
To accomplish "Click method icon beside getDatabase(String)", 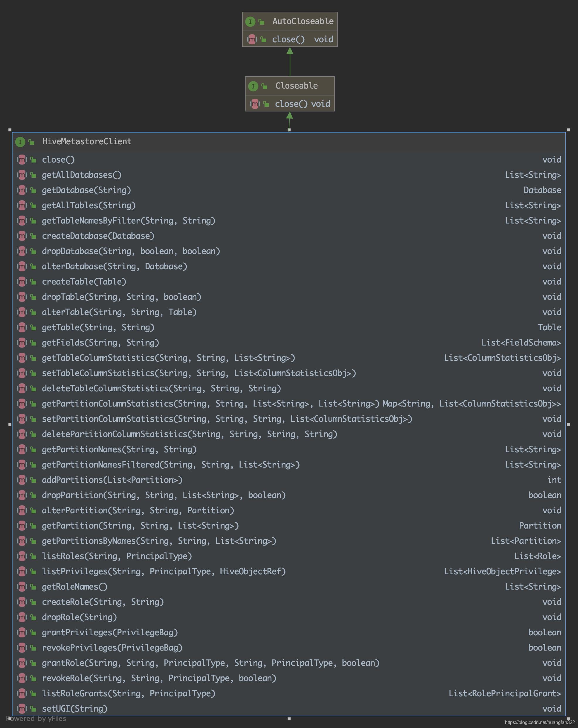I will coord(22,190).
